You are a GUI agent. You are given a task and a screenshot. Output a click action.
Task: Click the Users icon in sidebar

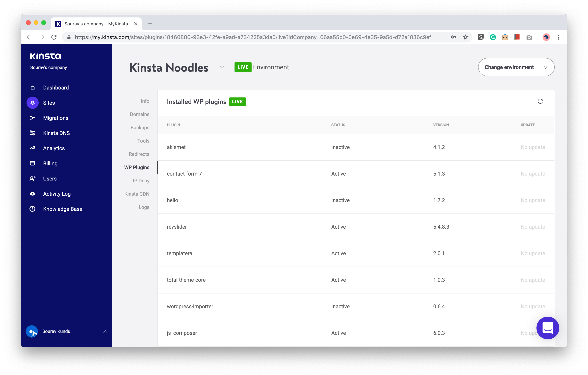(33, 178)
